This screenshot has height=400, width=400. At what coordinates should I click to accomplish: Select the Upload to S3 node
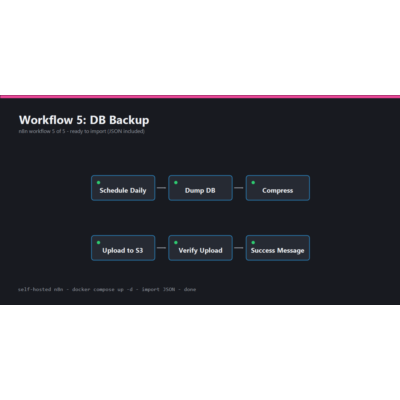tap(123, 248)
